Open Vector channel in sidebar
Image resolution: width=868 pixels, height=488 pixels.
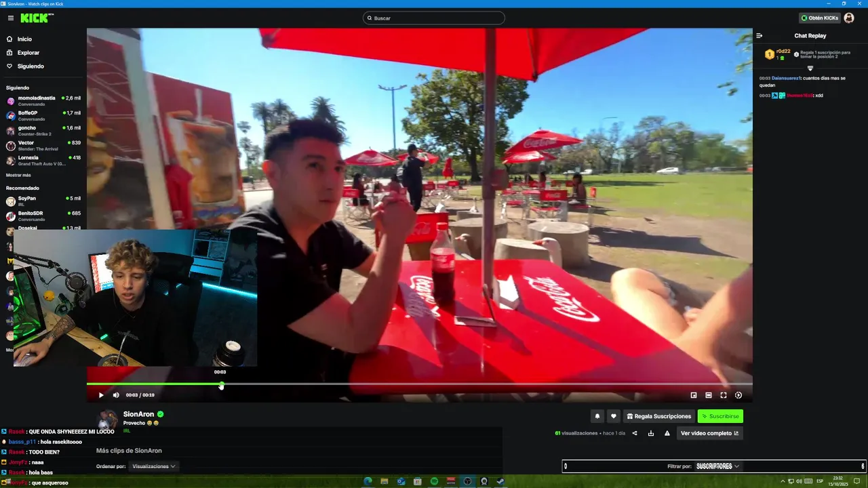point(43,146)
